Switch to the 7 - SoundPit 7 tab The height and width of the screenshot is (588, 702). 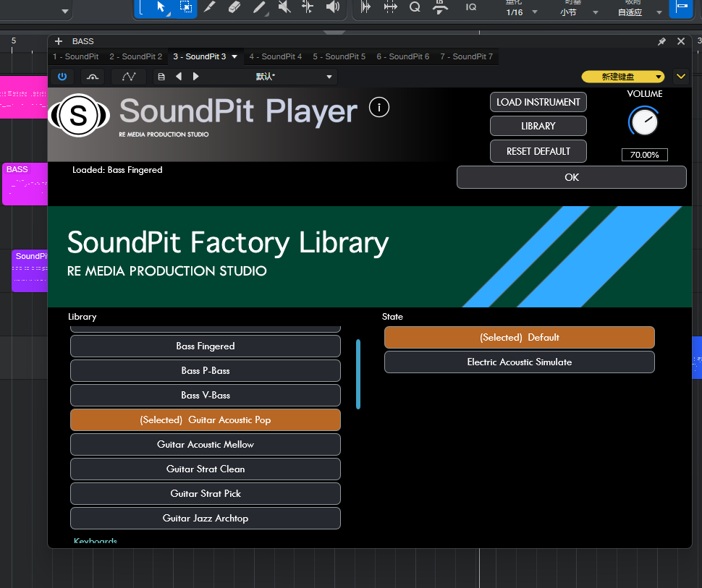466,56
